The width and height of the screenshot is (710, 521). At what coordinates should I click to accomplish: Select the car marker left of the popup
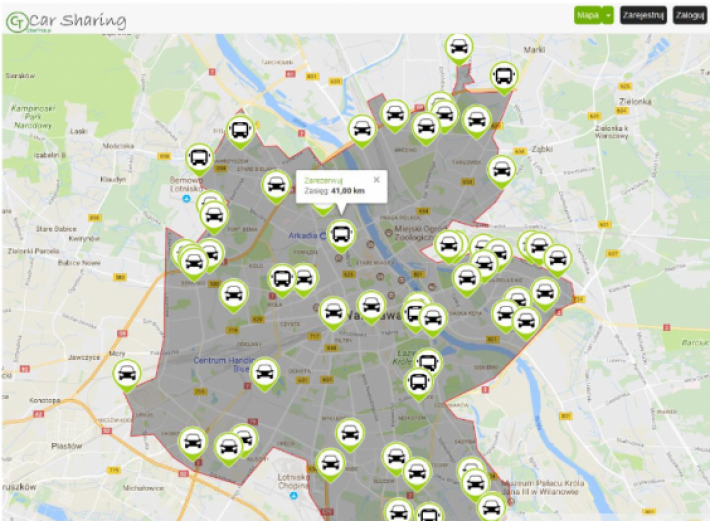275,185
